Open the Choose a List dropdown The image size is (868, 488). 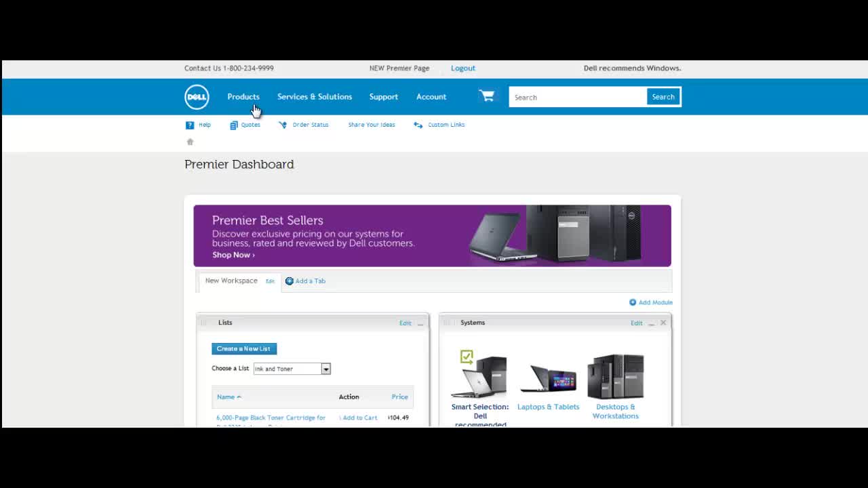tap(292, 369)
